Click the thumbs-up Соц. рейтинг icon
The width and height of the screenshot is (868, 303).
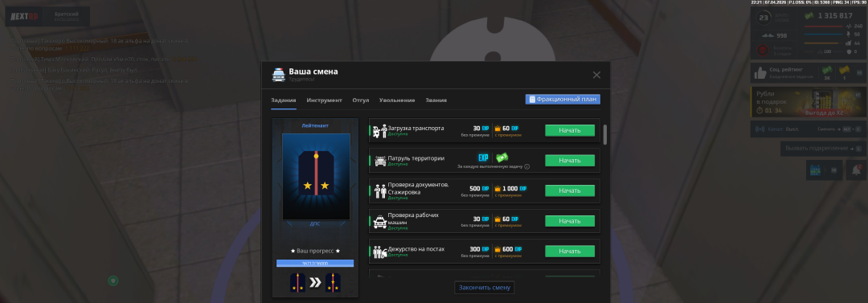point(760,72)
